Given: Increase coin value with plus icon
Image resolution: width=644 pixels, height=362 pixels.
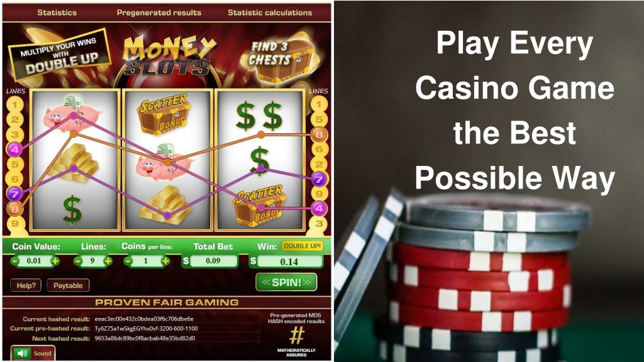Looking at the screenshot, I should (55, 261).
